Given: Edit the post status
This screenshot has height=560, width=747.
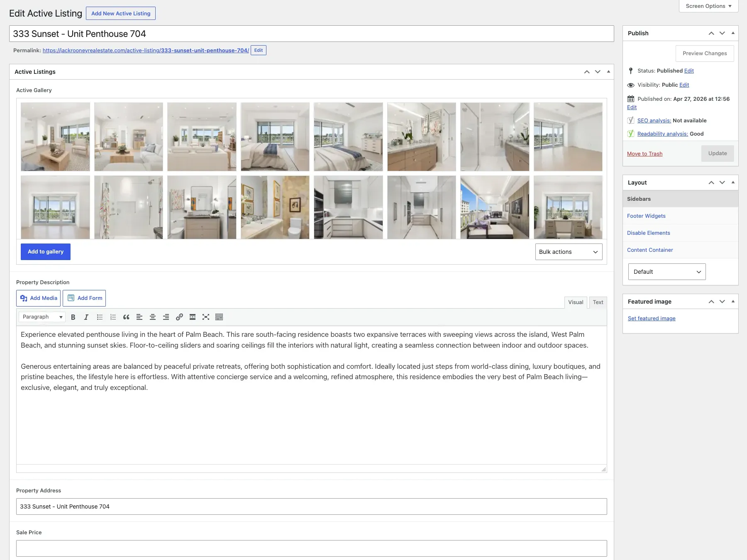Looking at the screenshot, I should 689,71.
